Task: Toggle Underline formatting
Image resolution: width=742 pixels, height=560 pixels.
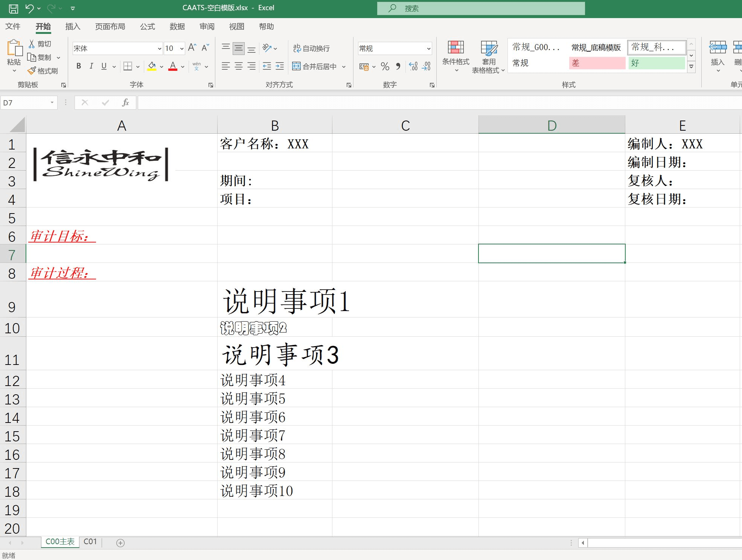Action: coord(104,66)
